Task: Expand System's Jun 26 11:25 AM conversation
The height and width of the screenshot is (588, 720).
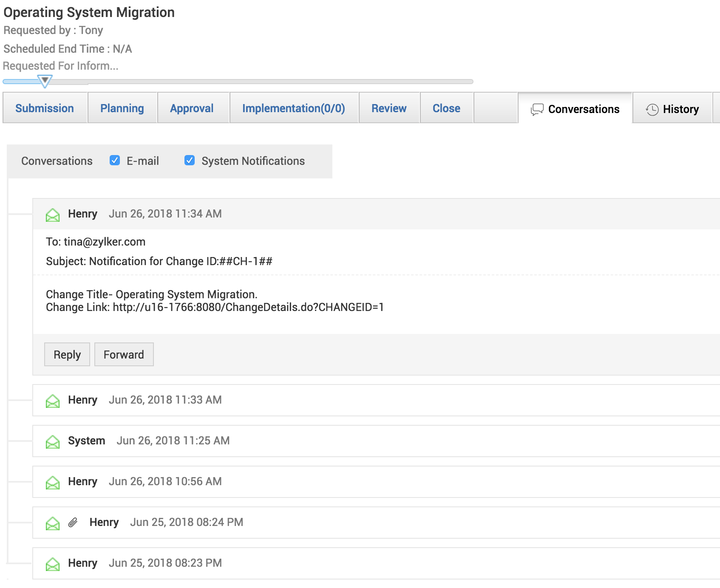Action: [x=376, y=441]
